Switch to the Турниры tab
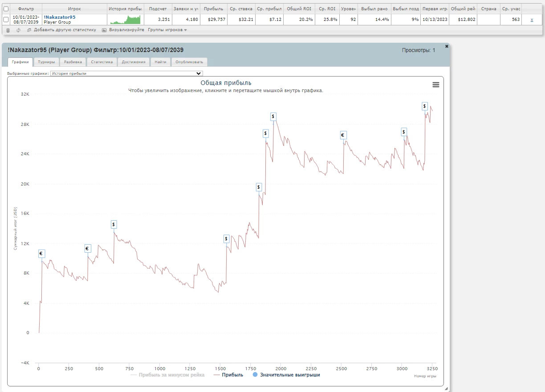Screen dimensions: 545x392 pos(46,62)
